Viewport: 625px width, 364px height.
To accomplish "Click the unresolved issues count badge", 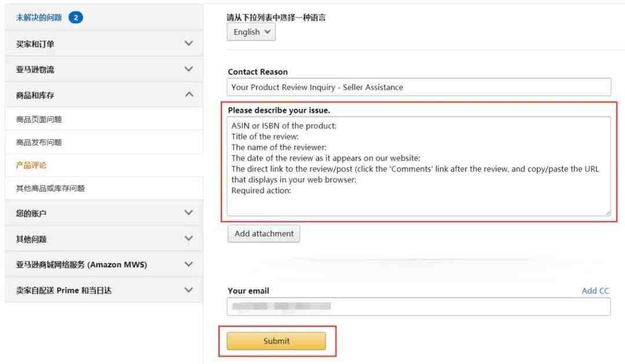I will tap(76, 17).
